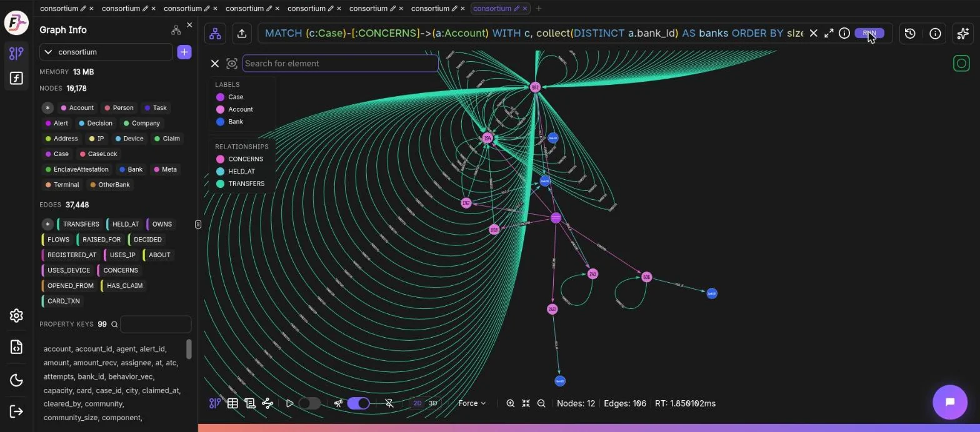Toggle the Company node label chip
980x432 pixels.
[142, 123]
